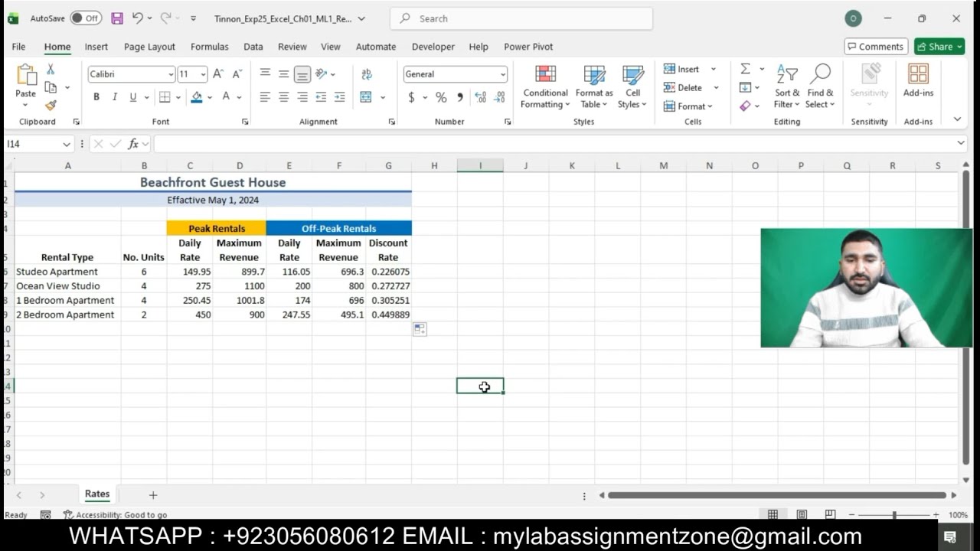The height and width of the screenshot is (551, 980).
Task: Switch to the Data tab
Action: click(x=253, y=47)
